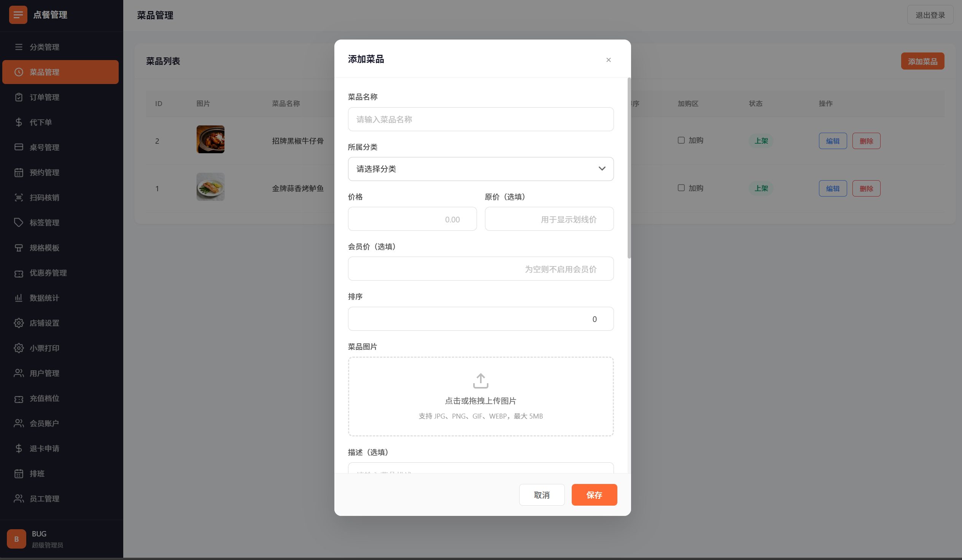Toggle 加购 checkbox for 金牌蒜香烤鲈鱼

[x=681, y=188]
